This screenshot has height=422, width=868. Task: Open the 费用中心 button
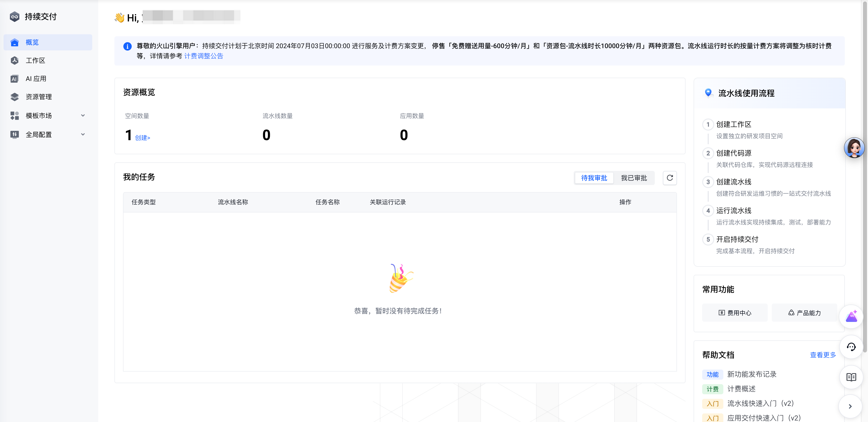click(735, 312)
